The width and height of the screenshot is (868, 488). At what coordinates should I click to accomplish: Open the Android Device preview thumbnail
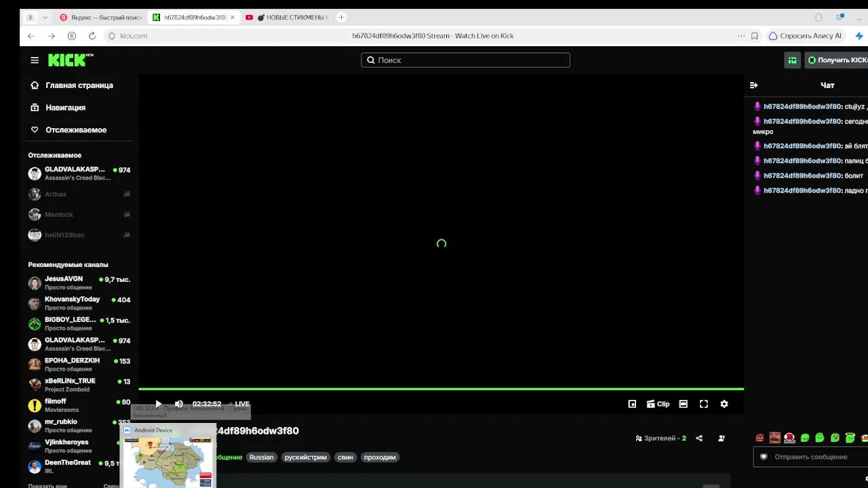click(168, 455)
